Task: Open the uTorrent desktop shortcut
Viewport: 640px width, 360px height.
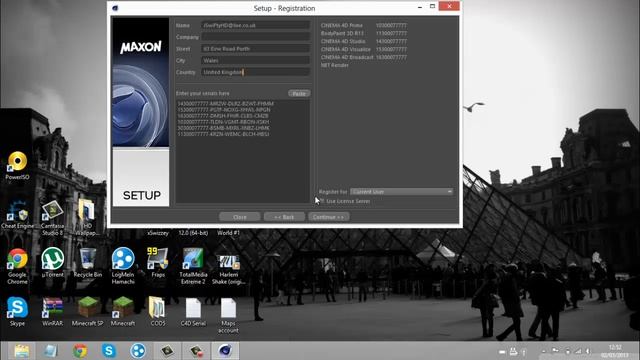Action: tap(53, 262)
